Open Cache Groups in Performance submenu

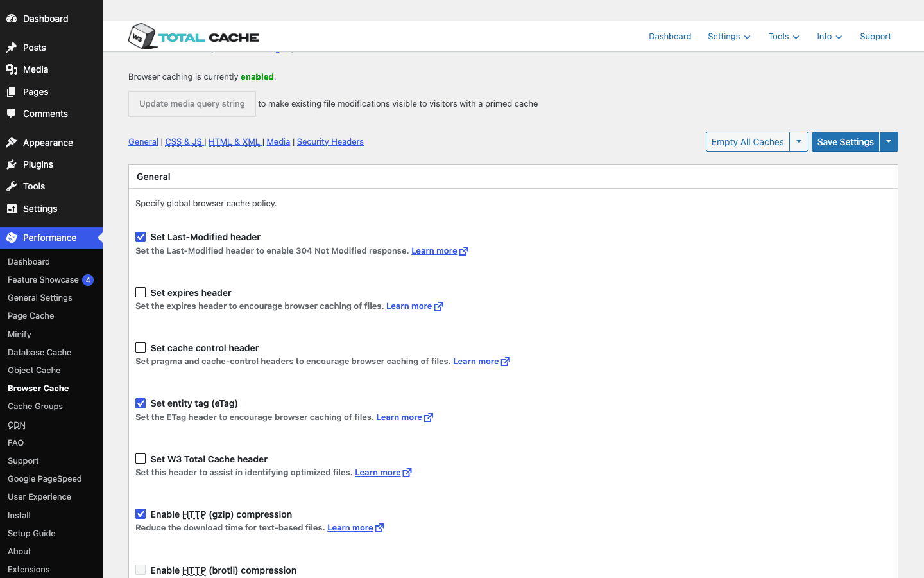tap(35, 407)
